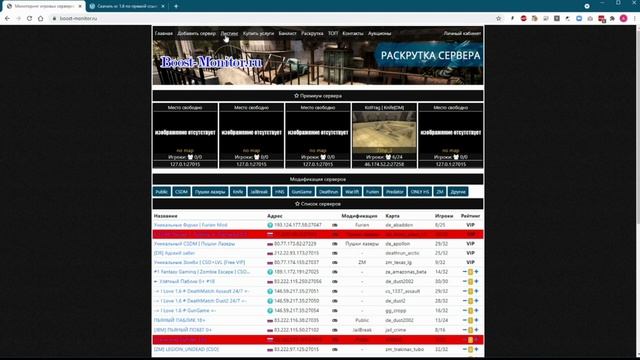Open Личный кабинет link
The width and height of the screenshot is (640, 360).
pos(462,33)
